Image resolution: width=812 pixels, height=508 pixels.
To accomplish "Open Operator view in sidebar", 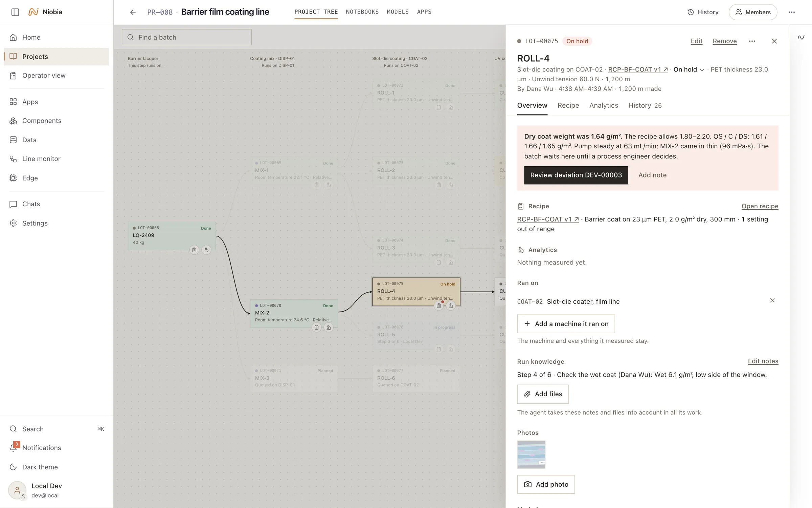I will [x=57, y=76].
